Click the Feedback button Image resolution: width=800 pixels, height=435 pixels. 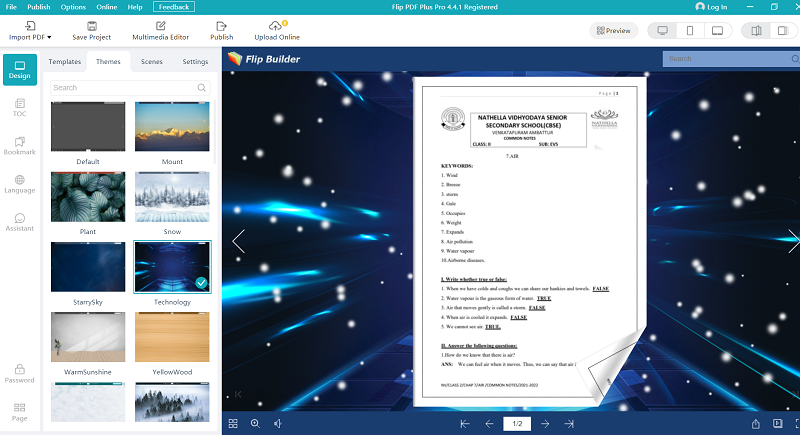[174, 7]
